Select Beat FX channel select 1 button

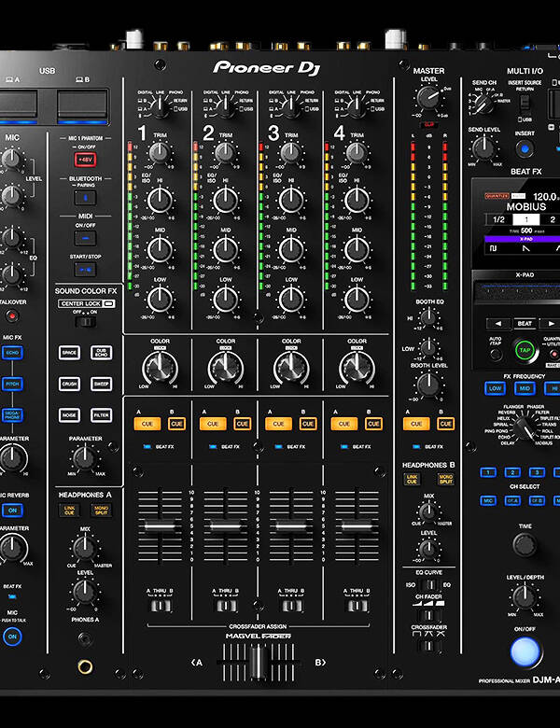point(487,472)
